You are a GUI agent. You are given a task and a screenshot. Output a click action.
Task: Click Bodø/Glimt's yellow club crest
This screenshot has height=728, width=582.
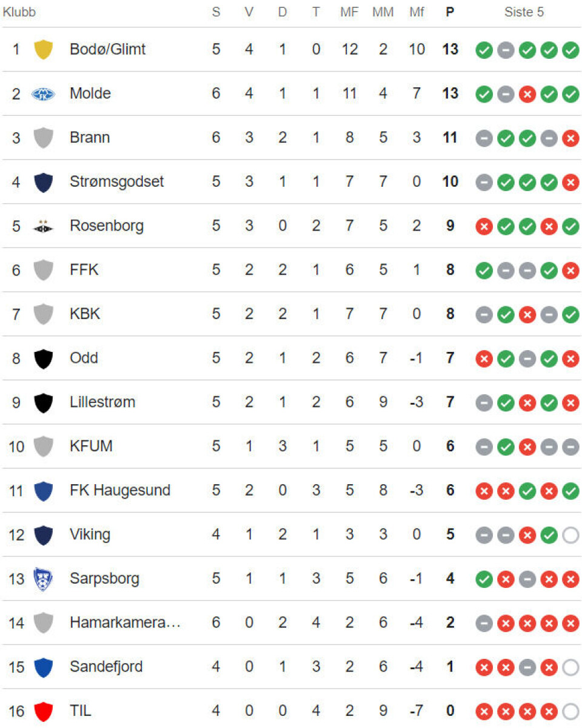[x=43, y=49]
